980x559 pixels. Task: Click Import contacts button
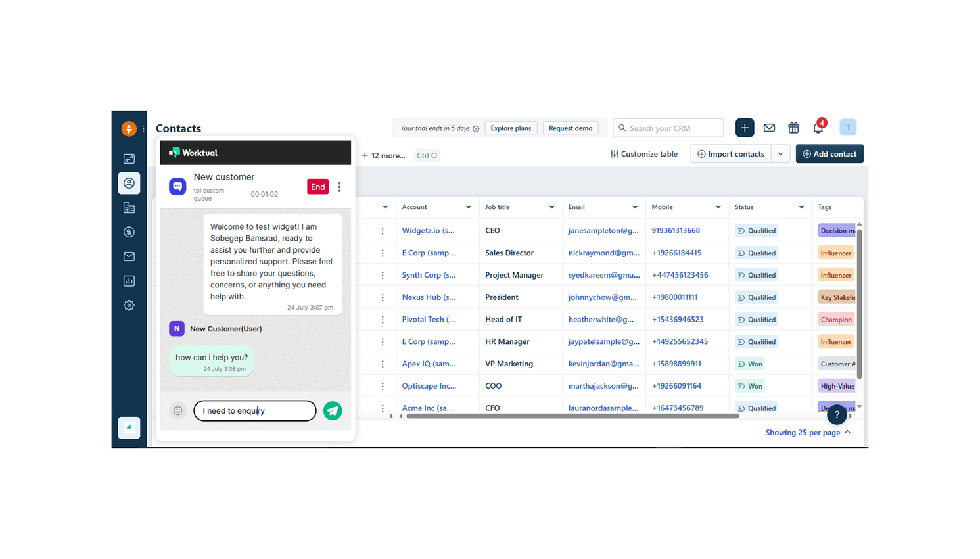(x=731, y=154)
